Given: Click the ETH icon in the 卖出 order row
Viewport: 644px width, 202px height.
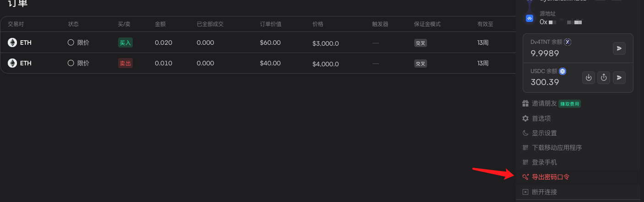Looking at the screenshot, I should click(x=12, y=63).
